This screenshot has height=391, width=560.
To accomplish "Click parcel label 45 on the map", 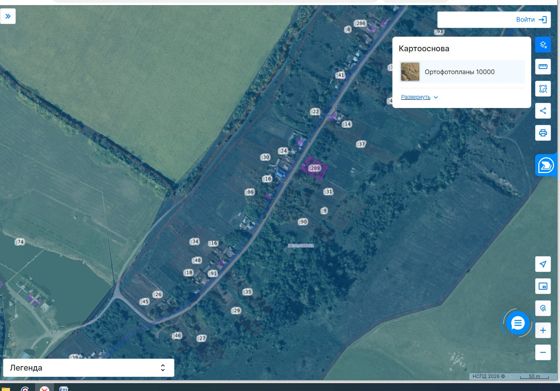I will pyautogui.click(x=144, y=302).
